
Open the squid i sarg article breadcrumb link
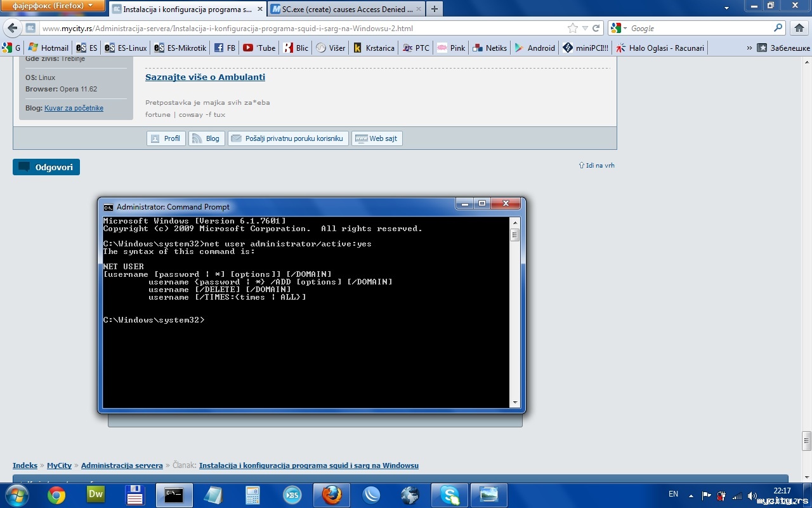pyautogui.click(x=309, y=465)
